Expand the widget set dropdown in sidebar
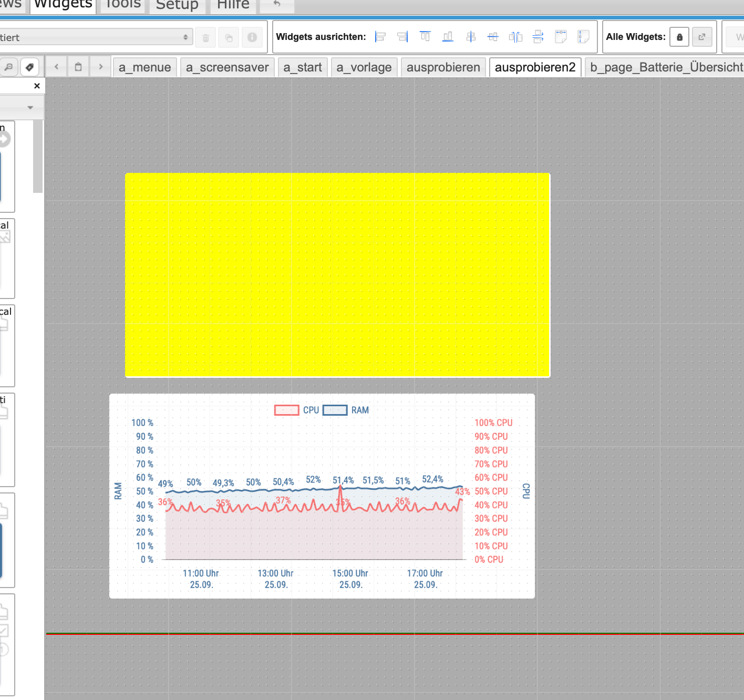The height and width of the screenshot is (700, 744). point(30,108)
